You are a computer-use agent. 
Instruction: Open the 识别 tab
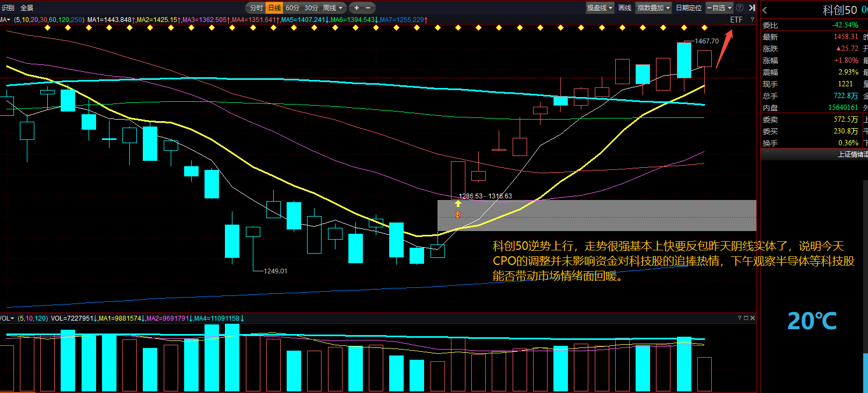tap(8, 8)
